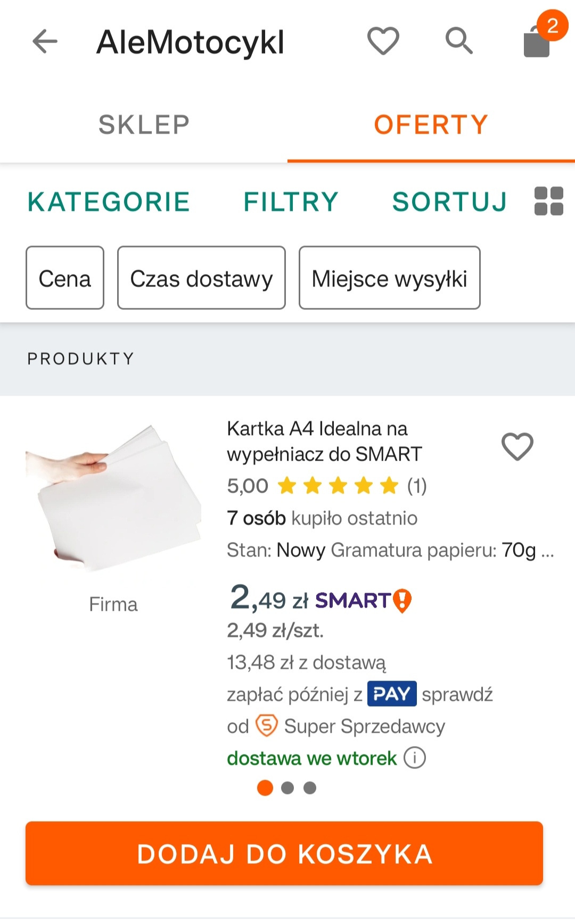The width and height of the screenshot is (575, 924).
Task: Switch to grid view layout
Action: [x=548, y=201]
